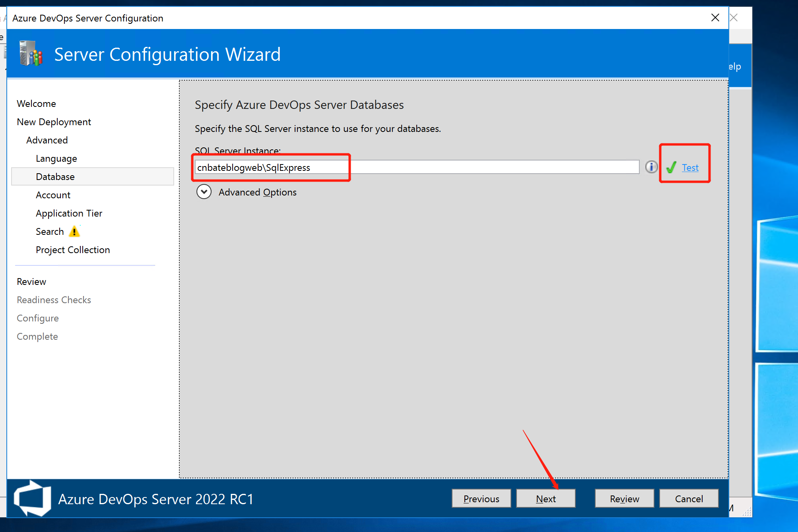This screenshot has width=798, height=532.
Task: Click the Server Configuration Wizard header icon
Action: click(31, 53)
